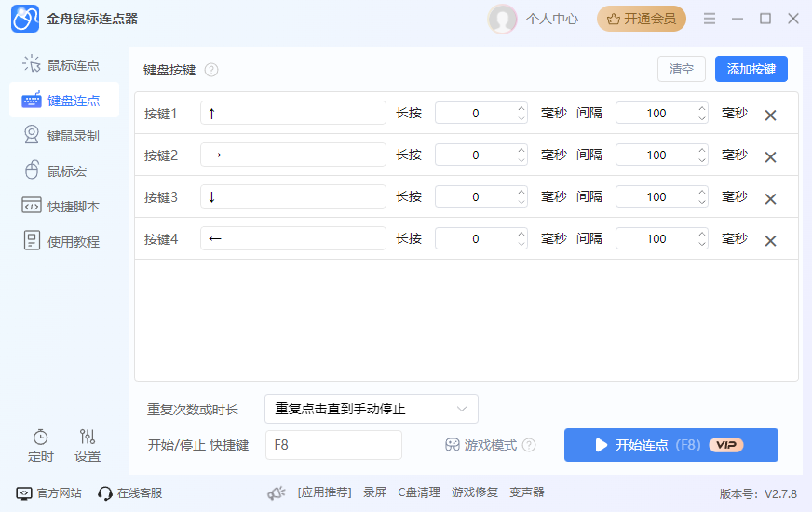Decrease 按键1 长按 duration with down arrow
Viewport: 812px width, 512px height.
pyautogui.click(x=521, y=118)
